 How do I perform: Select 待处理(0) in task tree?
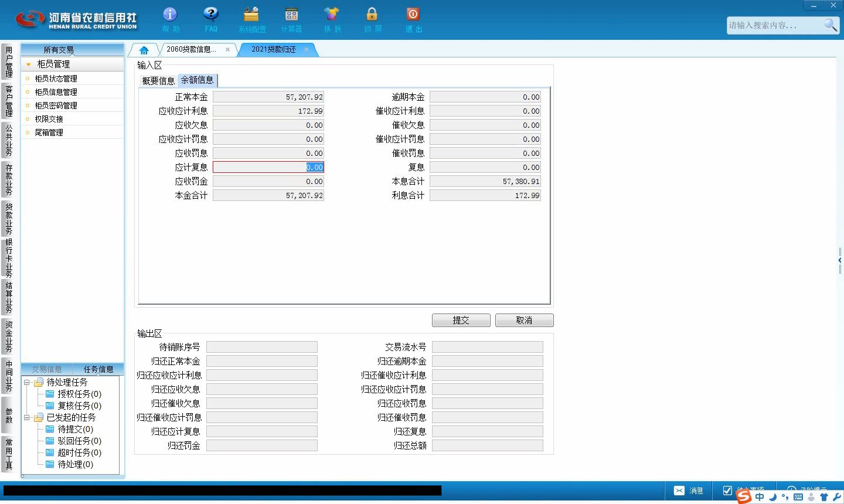tap(75, 464)
